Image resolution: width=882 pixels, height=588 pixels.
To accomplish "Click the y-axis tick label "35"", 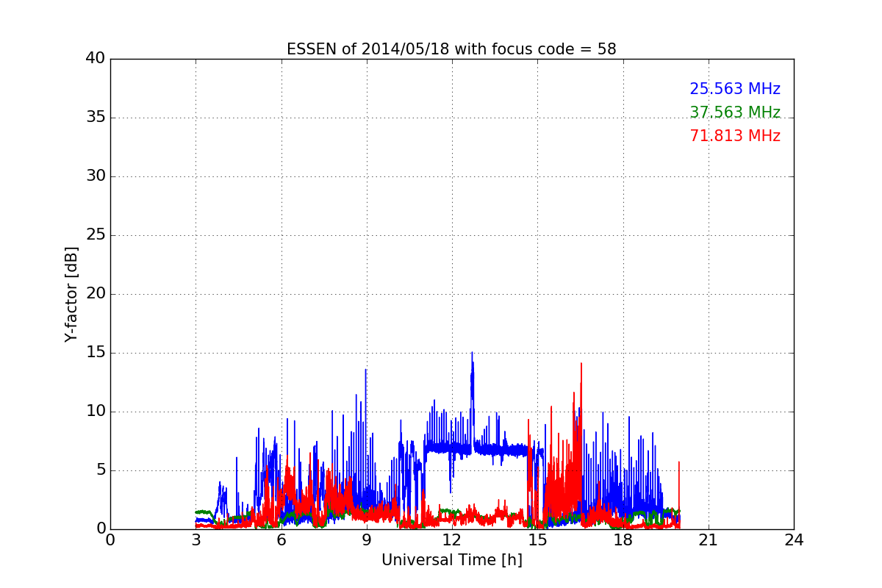I will pos(96,118).
